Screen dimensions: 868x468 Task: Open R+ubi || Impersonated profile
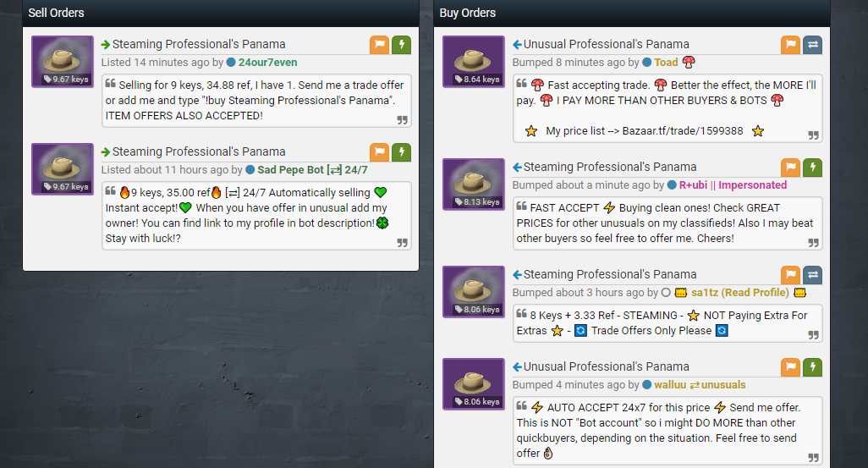[733, 185]
